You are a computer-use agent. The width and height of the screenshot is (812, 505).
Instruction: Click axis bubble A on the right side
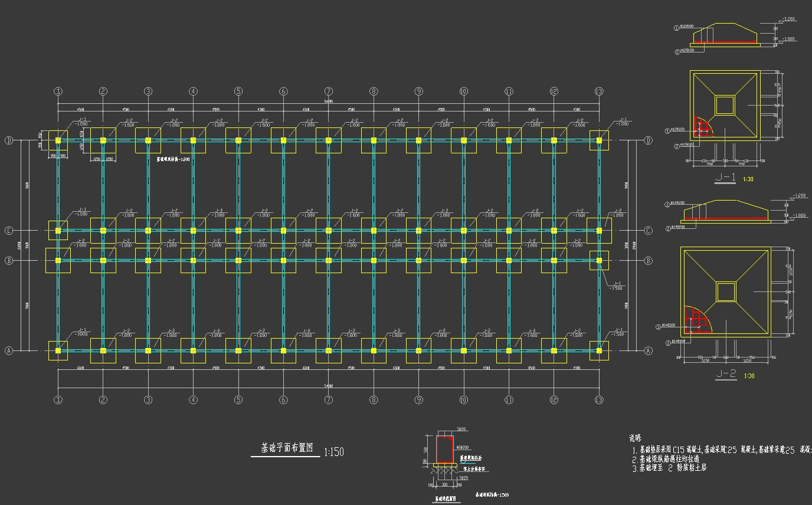(x=649, y=351)
